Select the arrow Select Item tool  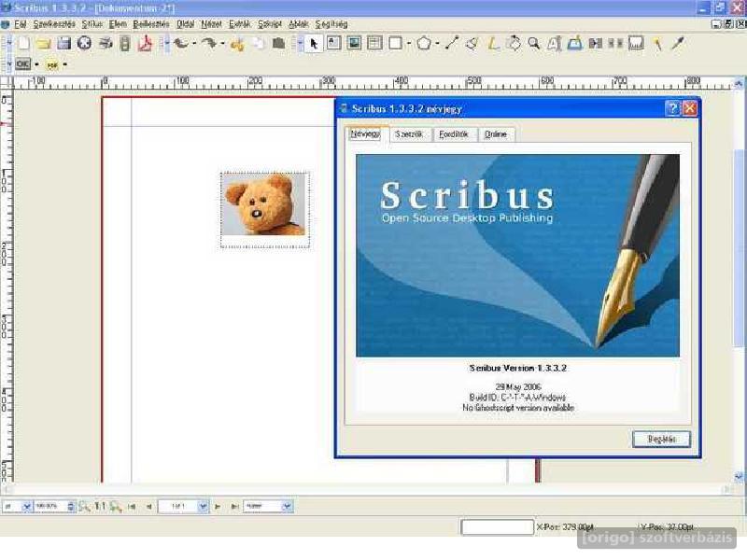(314, 44)
